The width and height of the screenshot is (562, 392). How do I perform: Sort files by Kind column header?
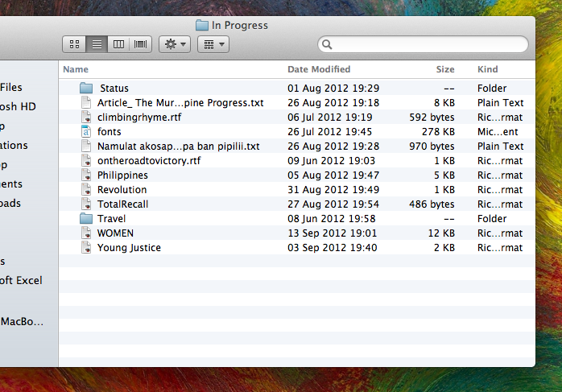[488, 70]
